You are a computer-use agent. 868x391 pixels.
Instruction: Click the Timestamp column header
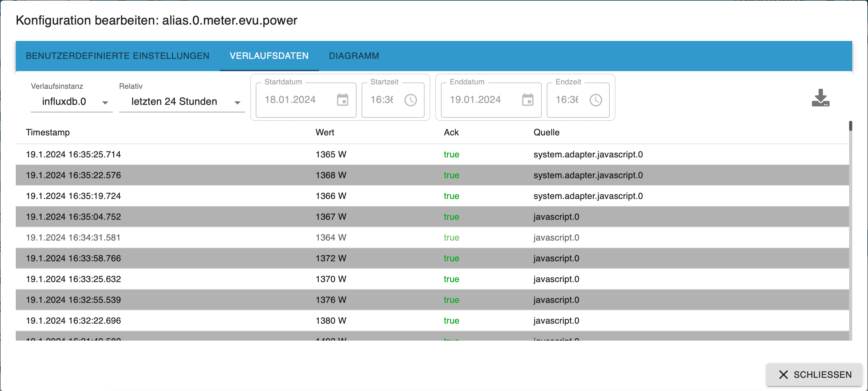[x=48, y=132]
